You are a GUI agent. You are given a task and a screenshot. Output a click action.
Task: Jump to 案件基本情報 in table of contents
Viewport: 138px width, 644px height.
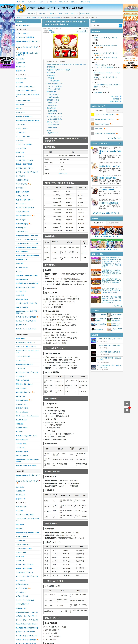(51, 67)
